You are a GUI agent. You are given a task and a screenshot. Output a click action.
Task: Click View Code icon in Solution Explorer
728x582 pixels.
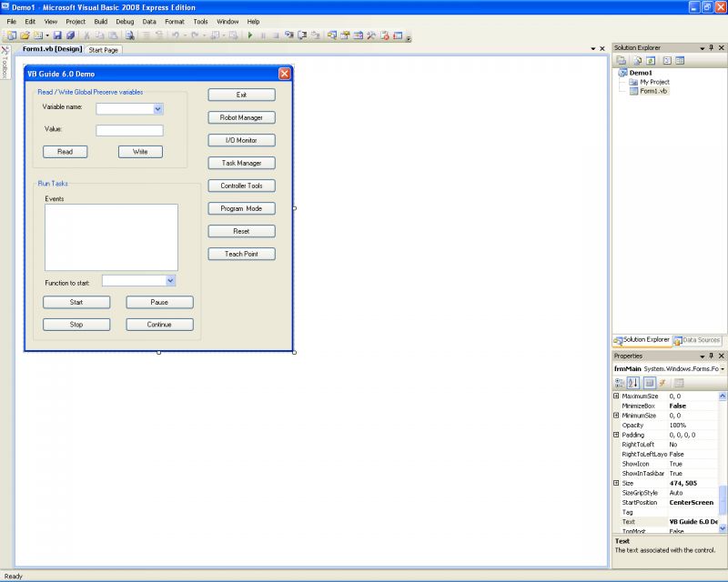(x=667, y=60)
